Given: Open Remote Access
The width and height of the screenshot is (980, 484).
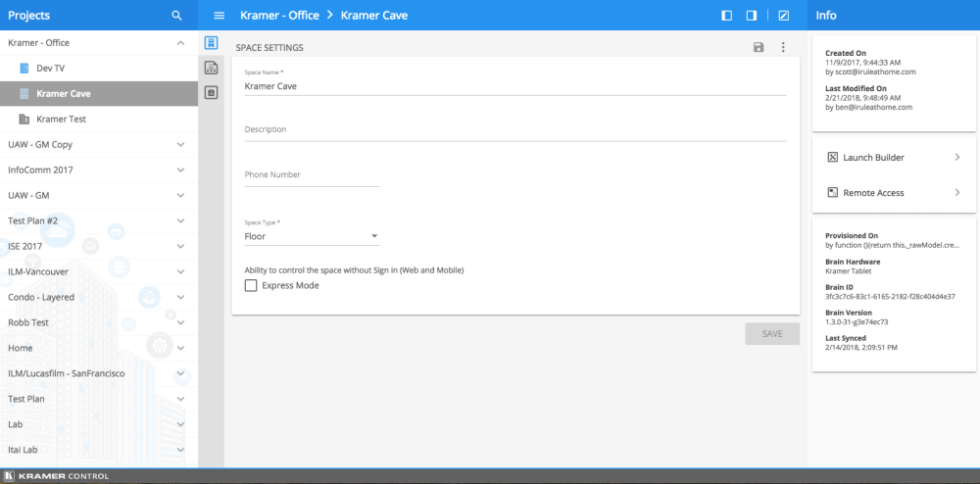Looking at the screenshot, I should pyautogui.click(x=894, y=192).
